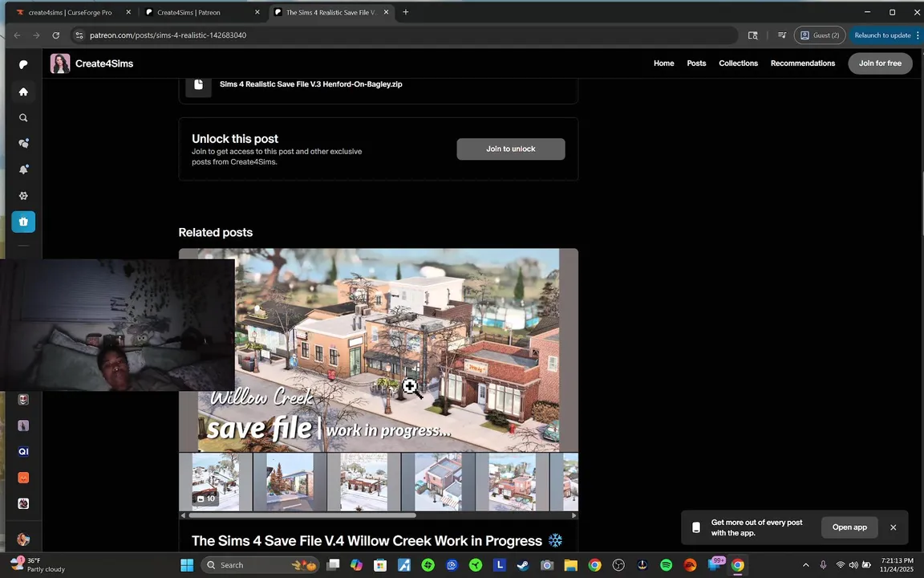The image size is (924, 578).
Task: Click the Create4Sims creator name
Action: pos(104,63)
